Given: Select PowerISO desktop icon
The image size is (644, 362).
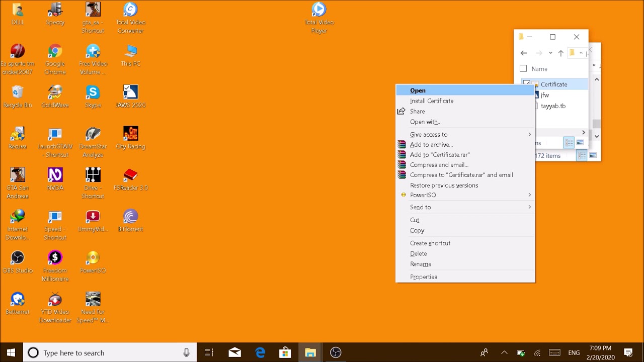Looking at the screenshot, I should point(93,262).
